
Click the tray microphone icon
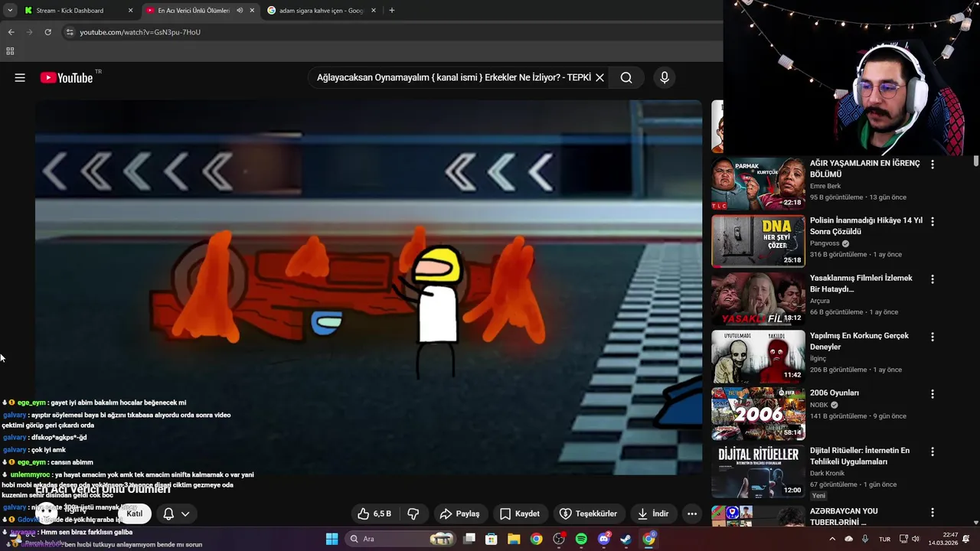[865, 539]
